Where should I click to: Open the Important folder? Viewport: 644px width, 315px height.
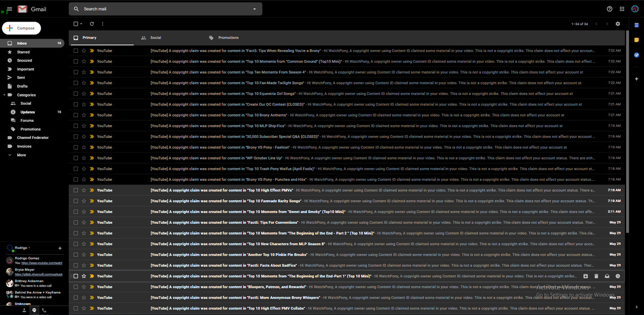coord(32,69)
